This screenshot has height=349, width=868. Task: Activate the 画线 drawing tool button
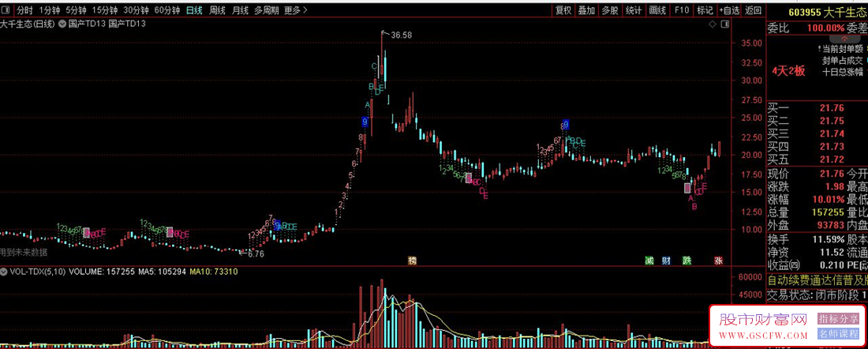point(657,10)
